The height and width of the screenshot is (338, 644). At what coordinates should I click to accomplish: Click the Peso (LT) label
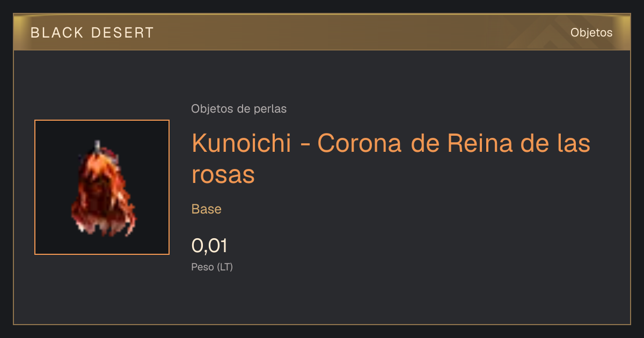[x=212, y=267]
